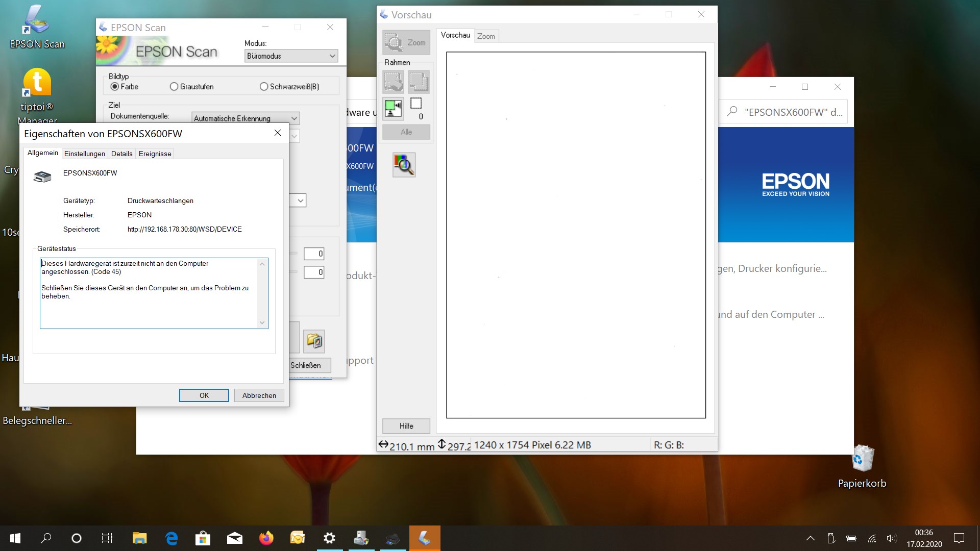Select the Vorschau tab in preview window
This screenshot has width=980, height=551.
point(455,35)
